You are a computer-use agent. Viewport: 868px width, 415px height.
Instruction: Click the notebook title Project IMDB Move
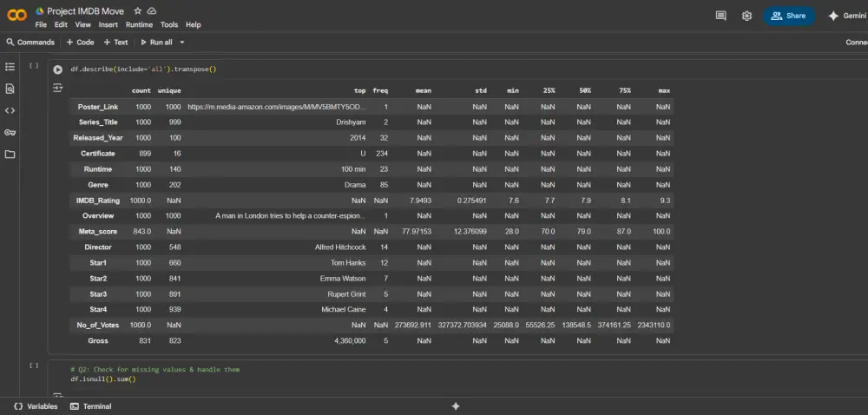point(85,11)
